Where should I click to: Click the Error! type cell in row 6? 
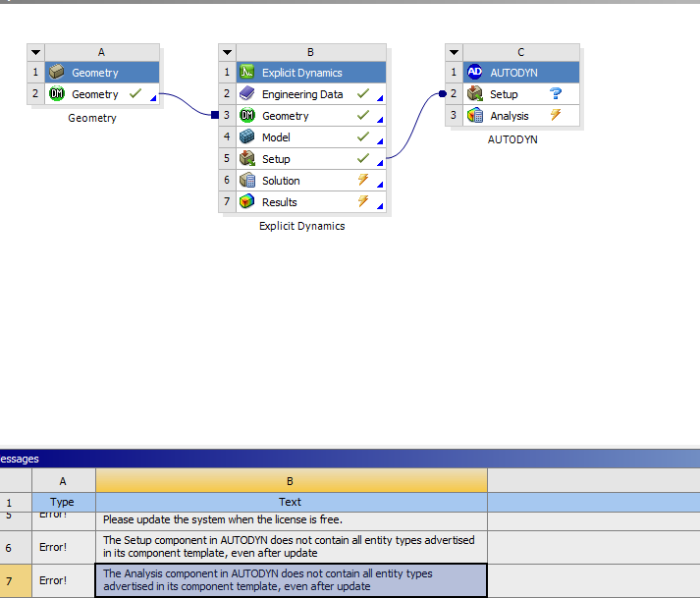tap(64, 547)
